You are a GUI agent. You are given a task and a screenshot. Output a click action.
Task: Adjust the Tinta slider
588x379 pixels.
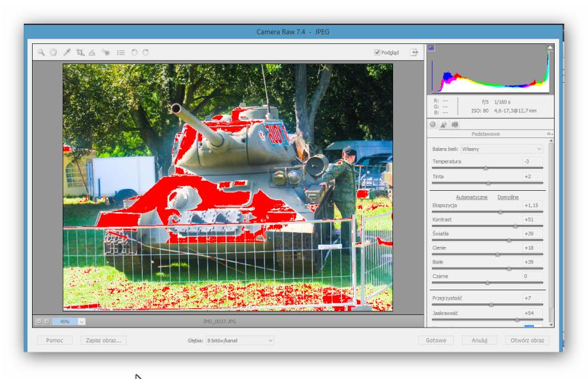pyautogui.click(x=489, y=183)
